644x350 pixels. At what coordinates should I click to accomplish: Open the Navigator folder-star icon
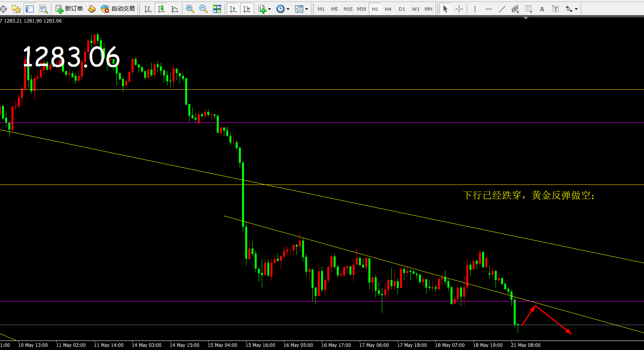tap(16, 9)
